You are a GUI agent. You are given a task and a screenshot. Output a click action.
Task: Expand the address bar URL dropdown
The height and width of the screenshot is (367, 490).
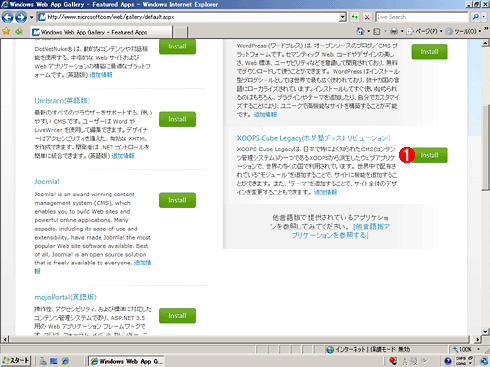point(343,17)
